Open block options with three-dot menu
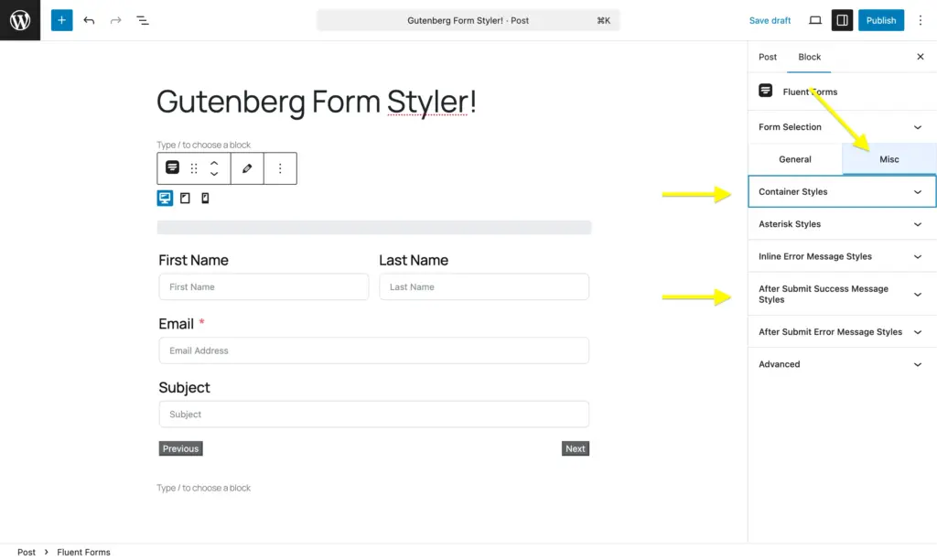 [x=280, y=168]
